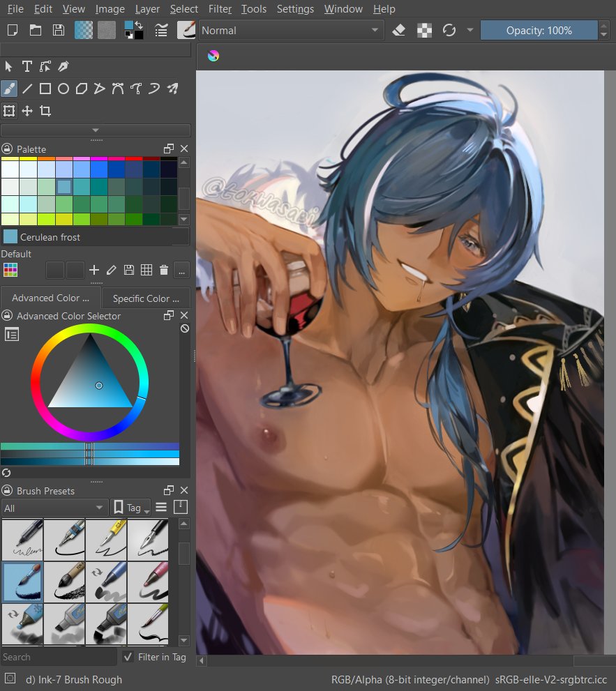Open the Filter menu

click(220, 9)
